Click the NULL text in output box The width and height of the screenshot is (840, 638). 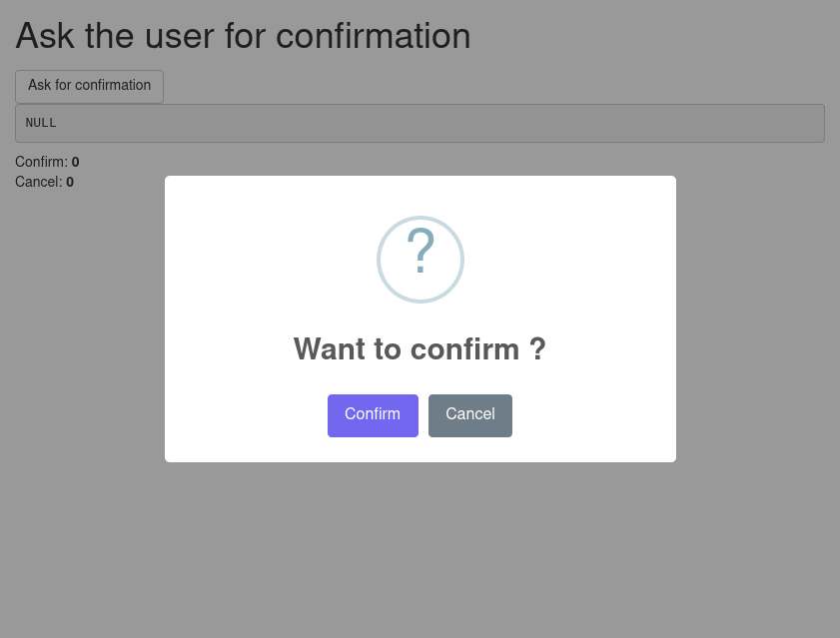click(x=41, y=123)
